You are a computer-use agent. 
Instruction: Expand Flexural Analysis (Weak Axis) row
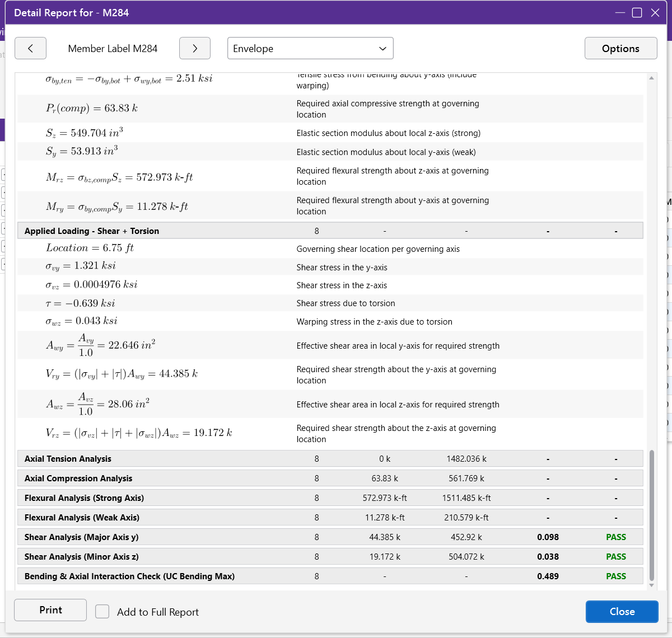click(x=330, y=517)
